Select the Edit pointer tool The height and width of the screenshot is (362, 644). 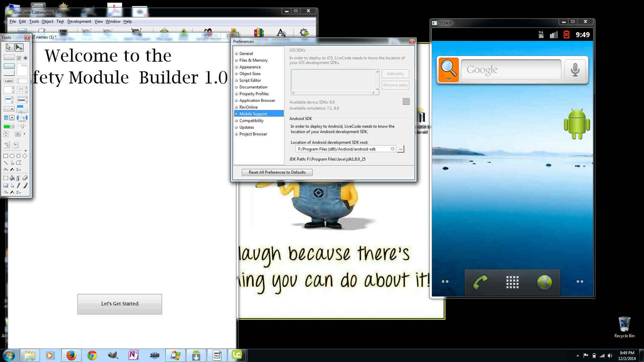19,47
